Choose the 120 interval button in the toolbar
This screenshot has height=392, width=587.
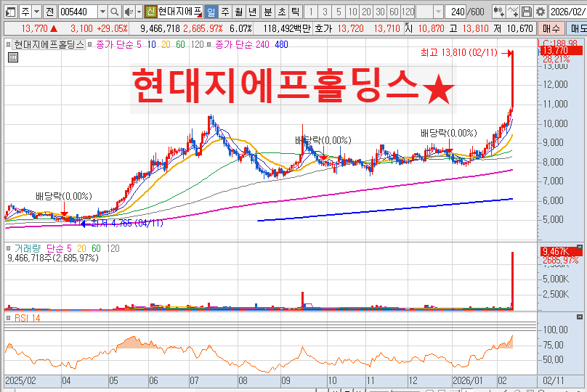coord(408,12)
